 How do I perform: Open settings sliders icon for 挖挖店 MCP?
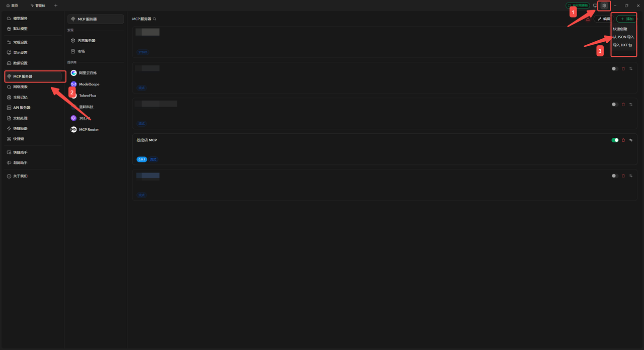631,140
